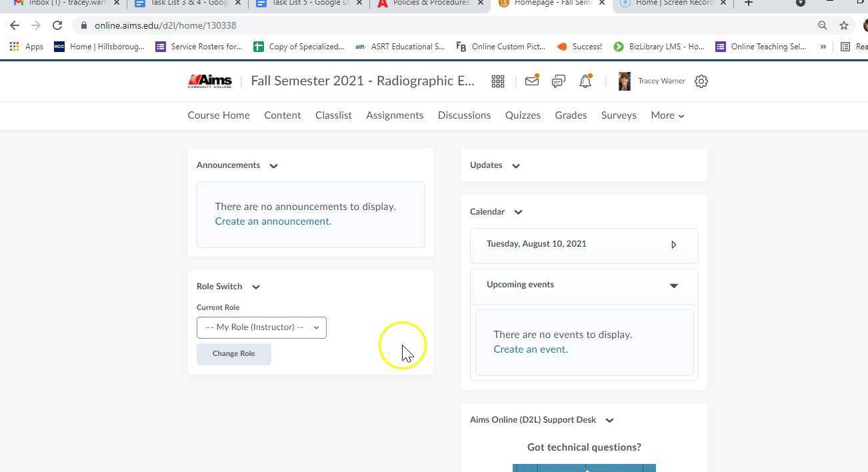The width and height of the screenshot is (868, 472).
Task: Open the notification bell icon
Action: tap(585, 81)
